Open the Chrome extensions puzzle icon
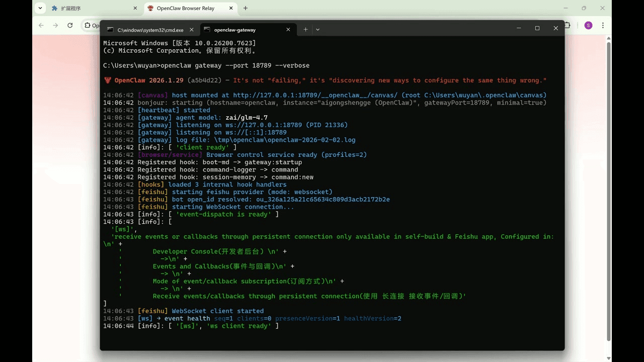The height and width of the screenshot is (362, 644). click(x=568, y=26)
